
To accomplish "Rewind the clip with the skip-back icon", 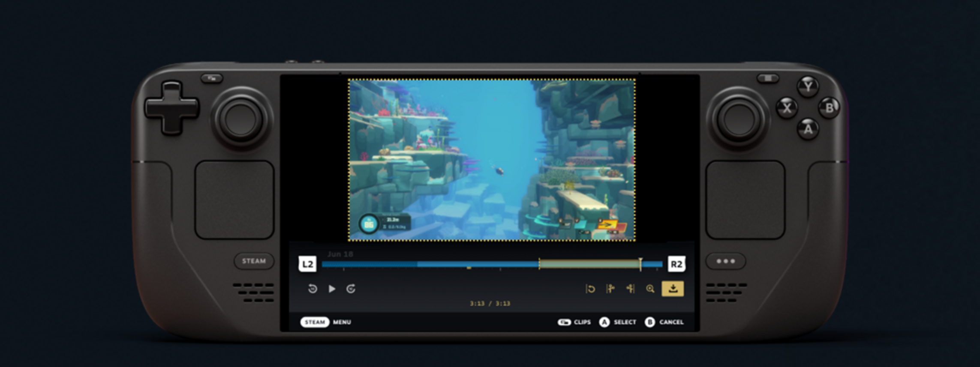I will coord(313,289).
